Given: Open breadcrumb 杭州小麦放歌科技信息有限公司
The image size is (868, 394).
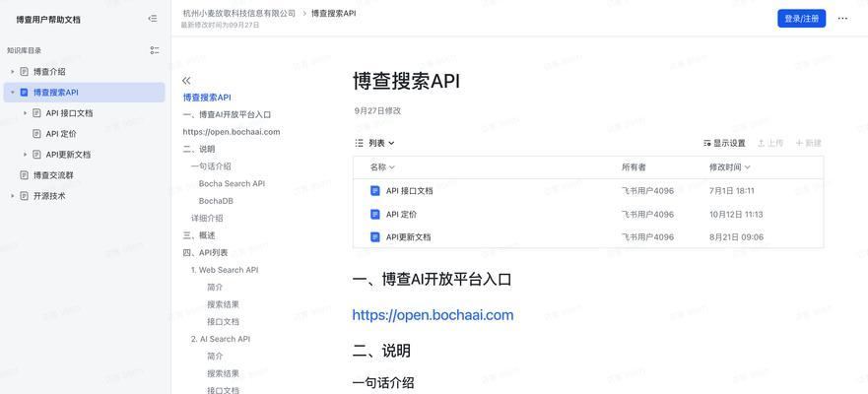Looking at the screenshot, I should coord(238,13).
